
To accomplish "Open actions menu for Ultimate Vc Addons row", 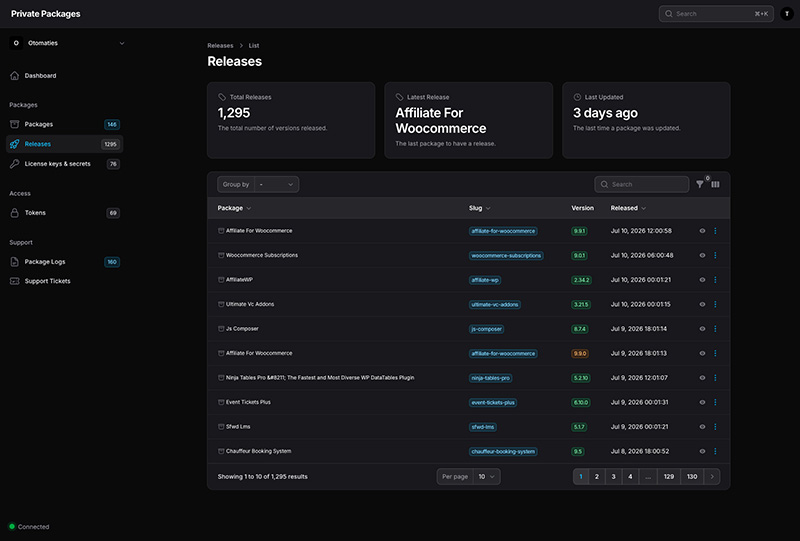I will 715,304.
